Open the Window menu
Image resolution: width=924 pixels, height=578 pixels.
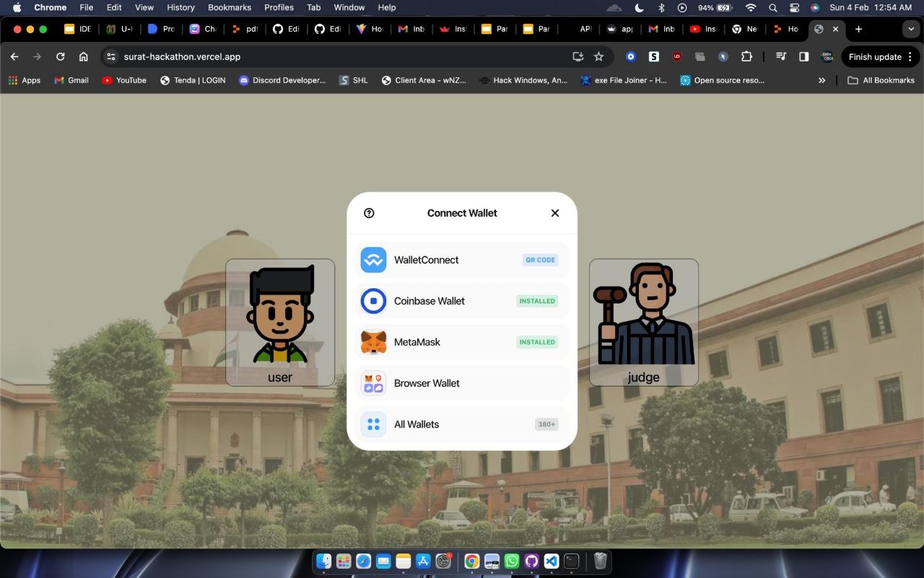(349, 7)
